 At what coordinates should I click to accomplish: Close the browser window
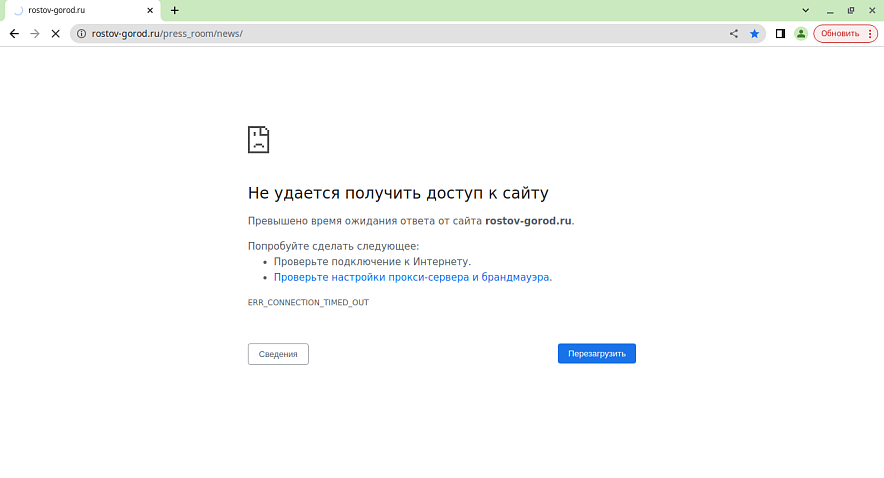(871, 10)
